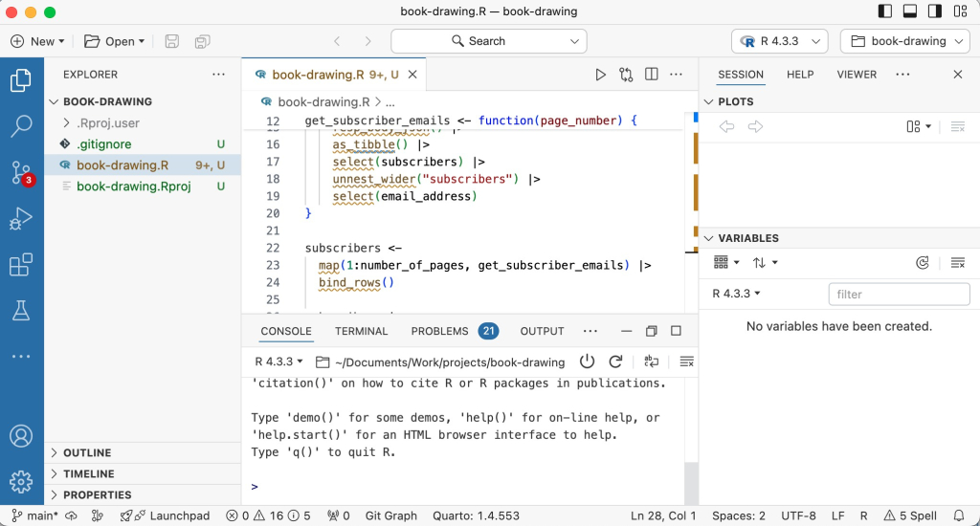This screenshot has width=980, height=526.
Task: Click the main branch status item
Action: tap(35, 516)
